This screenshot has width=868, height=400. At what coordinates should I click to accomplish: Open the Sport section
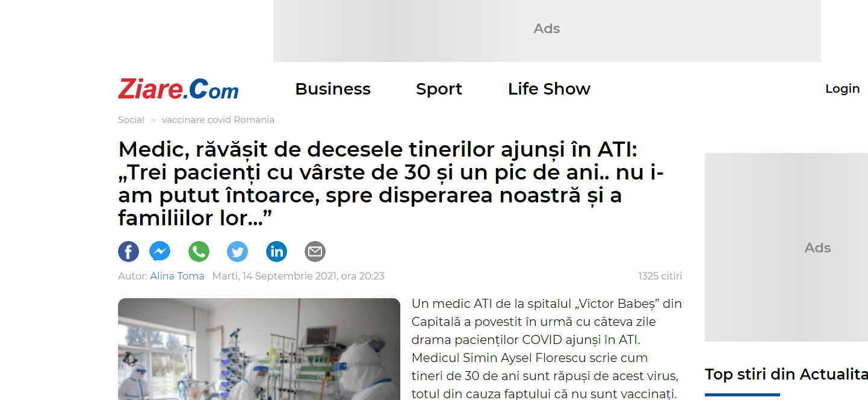439,89
